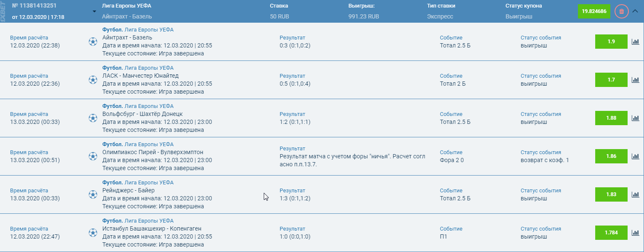
Task: Collapse the coupon details chevron
Action: 635,11
